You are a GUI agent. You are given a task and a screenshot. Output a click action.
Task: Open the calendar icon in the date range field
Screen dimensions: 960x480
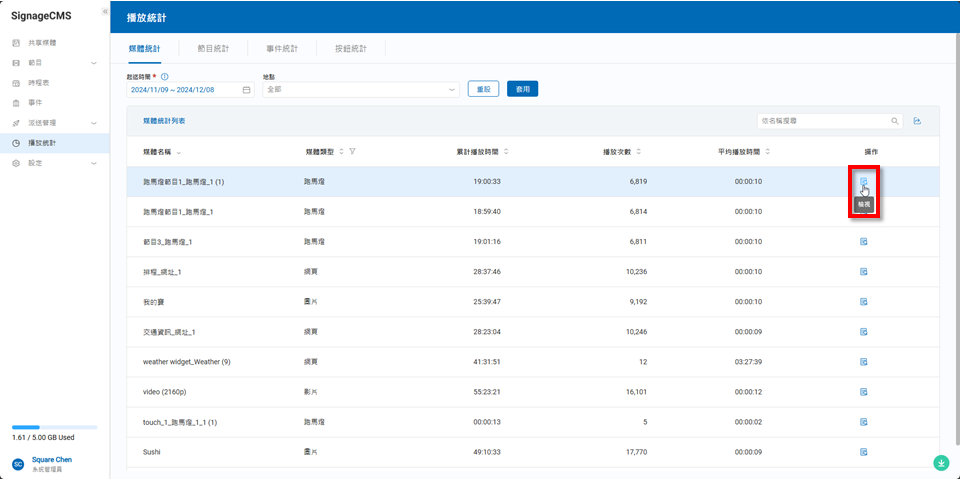pos(246,90)
